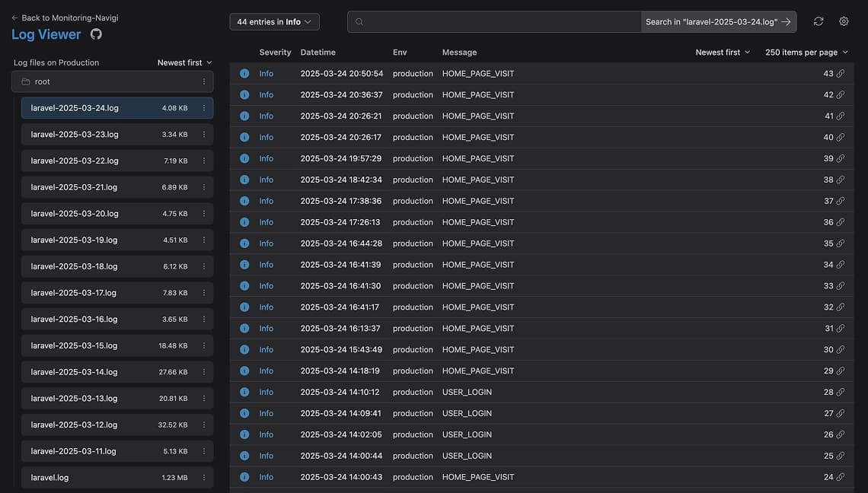Click the USER_LOGIN message at 14:02:05
The width and height of the screenshot is (868, 493).
coord(467,435)
